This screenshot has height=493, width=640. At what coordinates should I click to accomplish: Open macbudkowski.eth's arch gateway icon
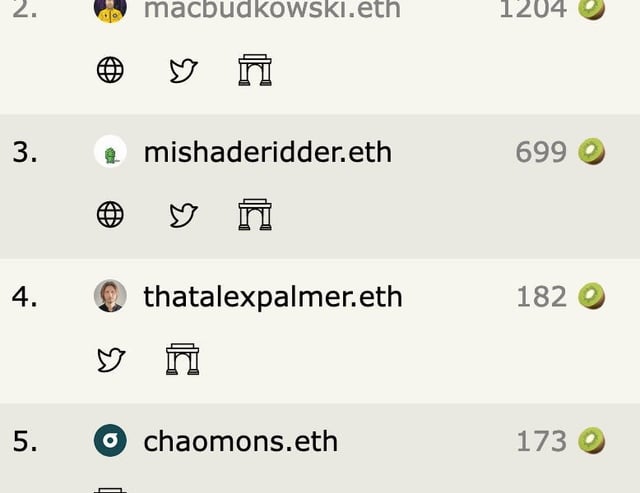pyautogui.click(x=255, y=70)
